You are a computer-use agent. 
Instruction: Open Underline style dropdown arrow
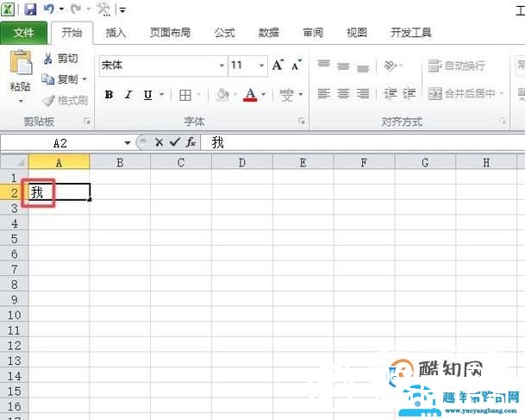162,95
